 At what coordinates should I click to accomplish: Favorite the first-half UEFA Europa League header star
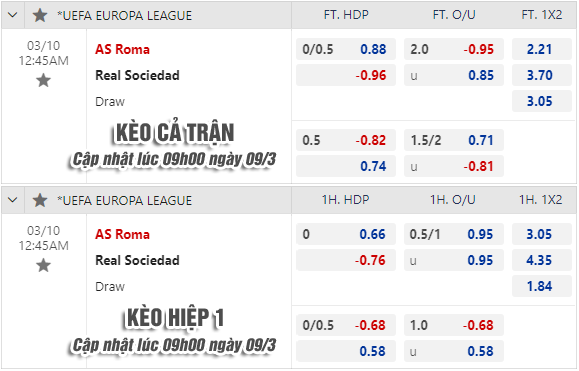pos(40,200)
